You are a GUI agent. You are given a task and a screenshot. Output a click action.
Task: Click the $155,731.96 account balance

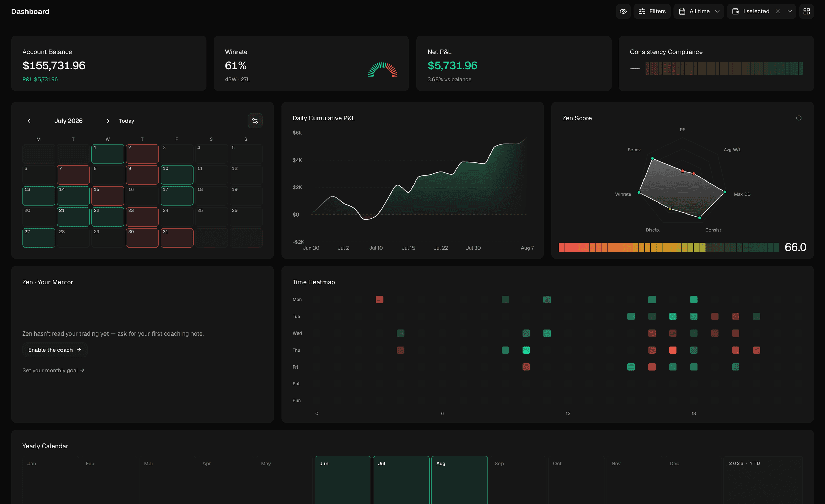click(x=54, y=65)
